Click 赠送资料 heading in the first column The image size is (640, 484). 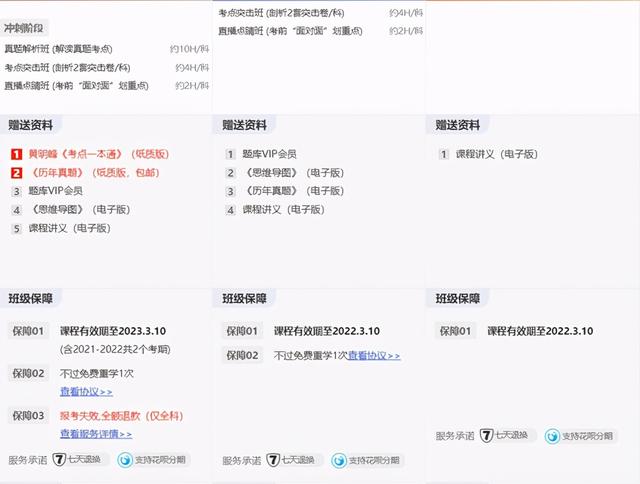[x=31, y=125]
